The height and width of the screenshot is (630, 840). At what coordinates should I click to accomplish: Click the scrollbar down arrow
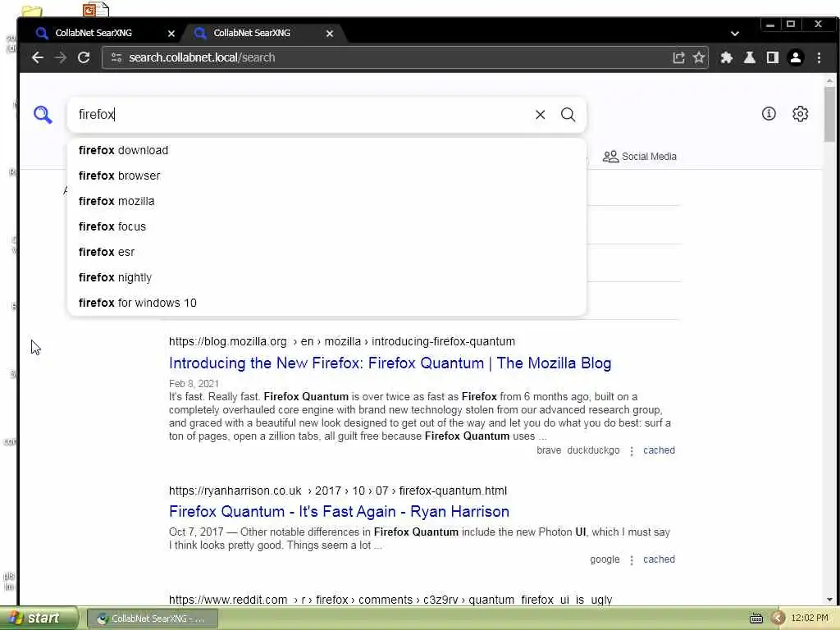[x=829, y=600]
